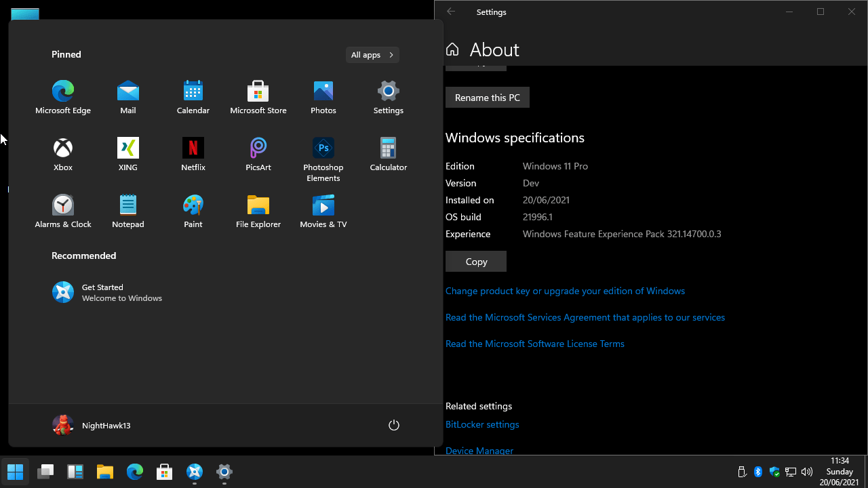Open the Calendar pinned app
This screenshot has width=868, height=488.
click(193, 98)
